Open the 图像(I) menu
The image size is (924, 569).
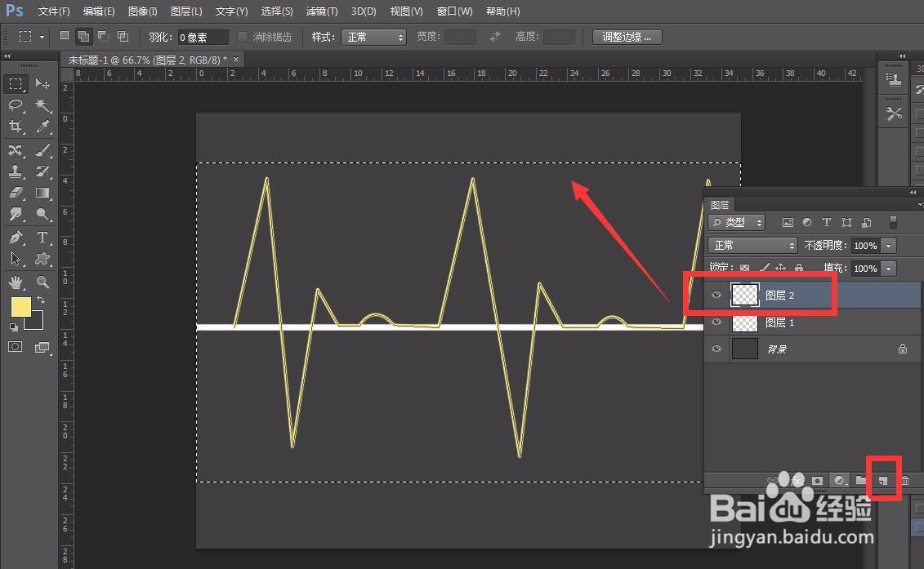click(x=142, y=11)
